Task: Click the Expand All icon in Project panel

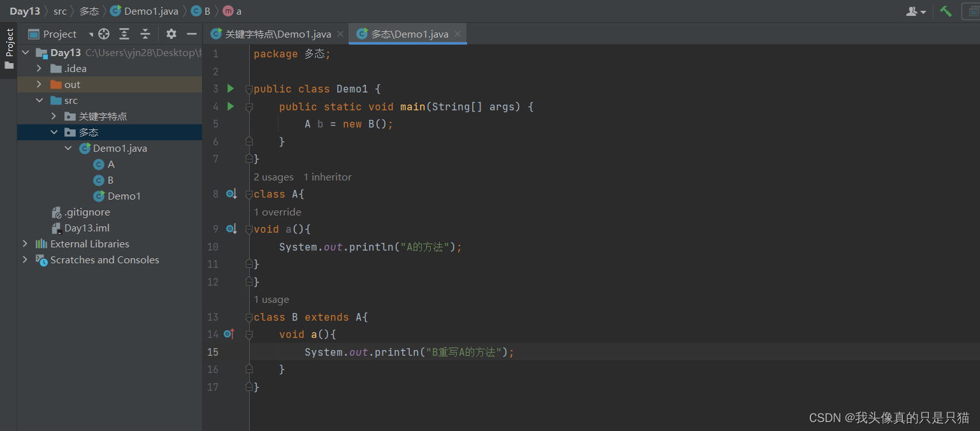Action: point(124,34)
